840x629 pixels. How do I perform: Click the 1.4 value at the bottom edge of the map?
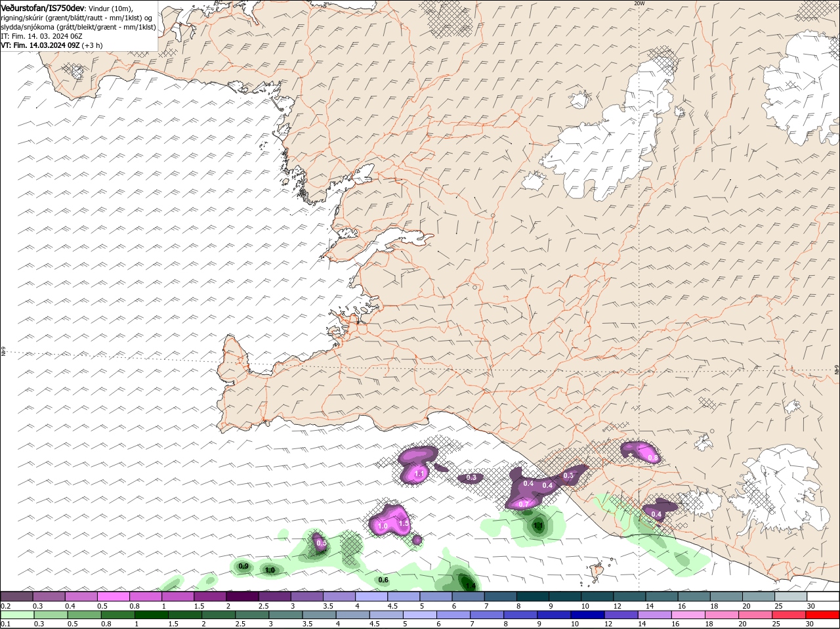click(470, 586)
